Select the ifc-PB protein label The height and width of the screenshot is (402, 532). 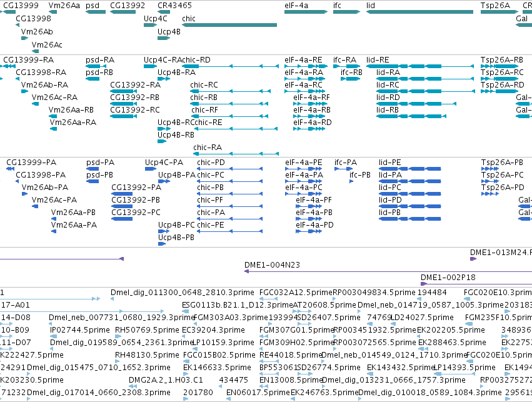point(360,175)
